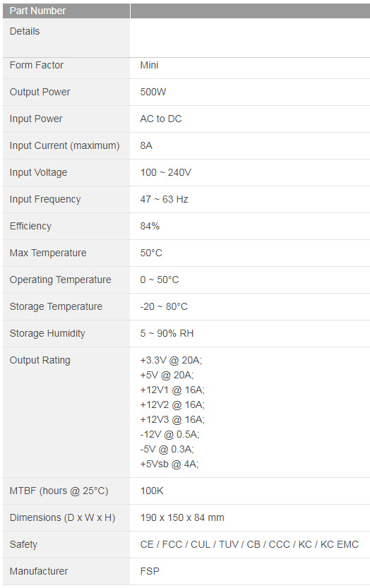
Task: Select the +5Vsb @ 4A output line
Action: (169, 464)
